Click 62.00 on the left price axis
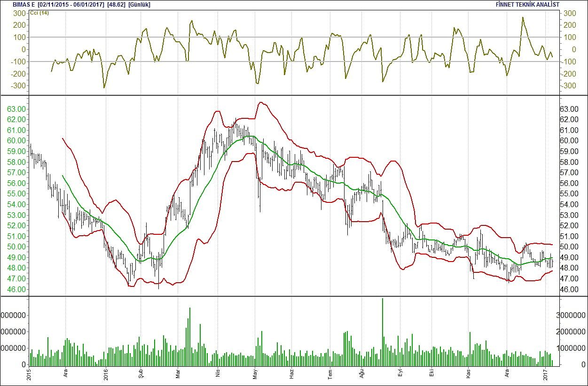Viewport: 588px width, 386px height. [x=16, y=120]
